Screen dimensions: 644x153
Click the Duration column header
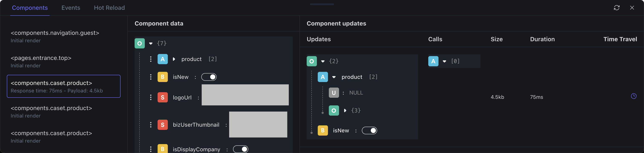[542, 39]
